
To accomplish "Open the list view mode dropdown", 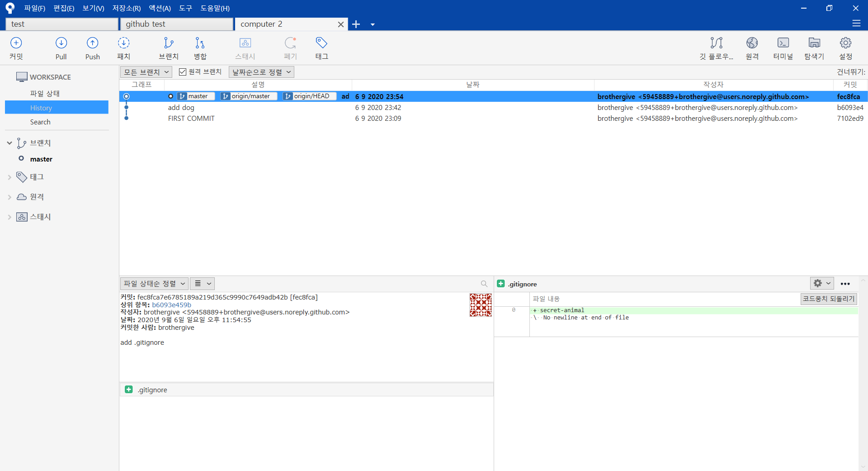I will tap(203, 284).
